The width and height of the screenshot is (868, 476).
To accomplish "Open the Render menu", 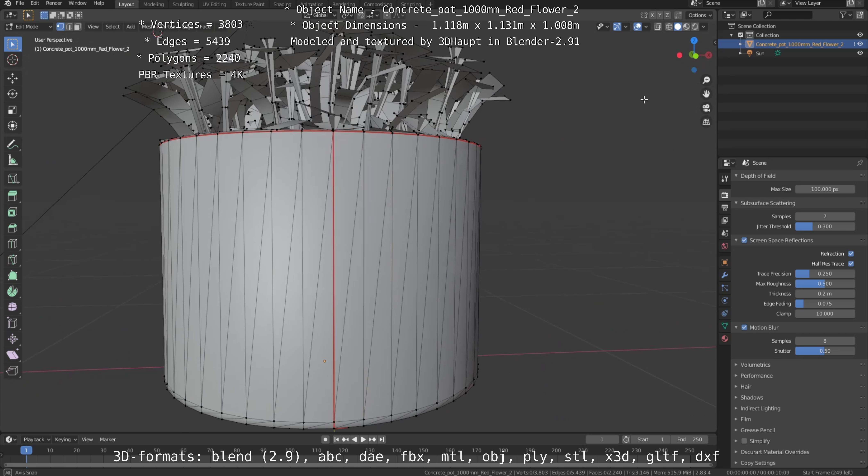I will [x=54, y=3].
